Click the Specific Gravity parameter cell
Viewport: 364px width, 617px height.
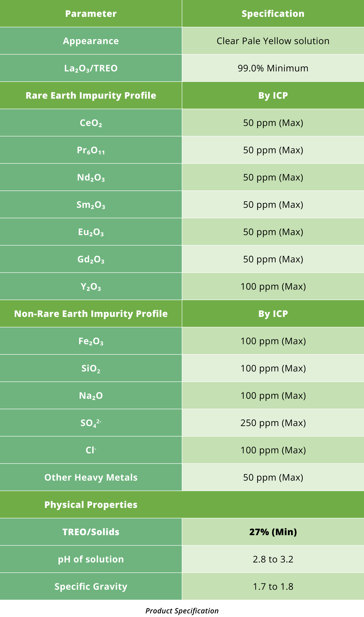(91, 586)
